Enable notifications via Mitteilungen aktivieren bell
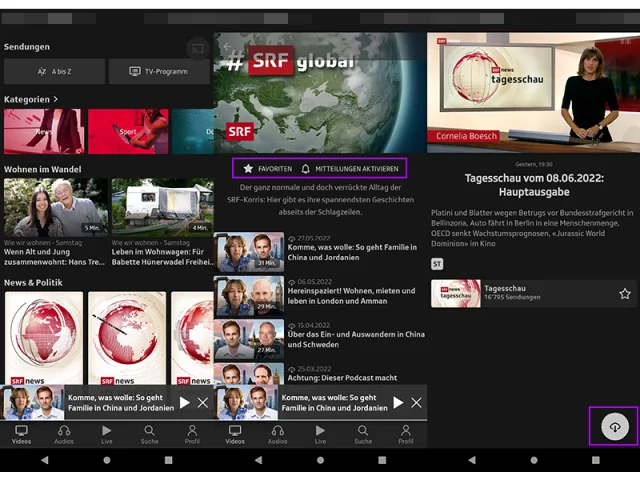The image size is (640, 480). pos(350,169)
